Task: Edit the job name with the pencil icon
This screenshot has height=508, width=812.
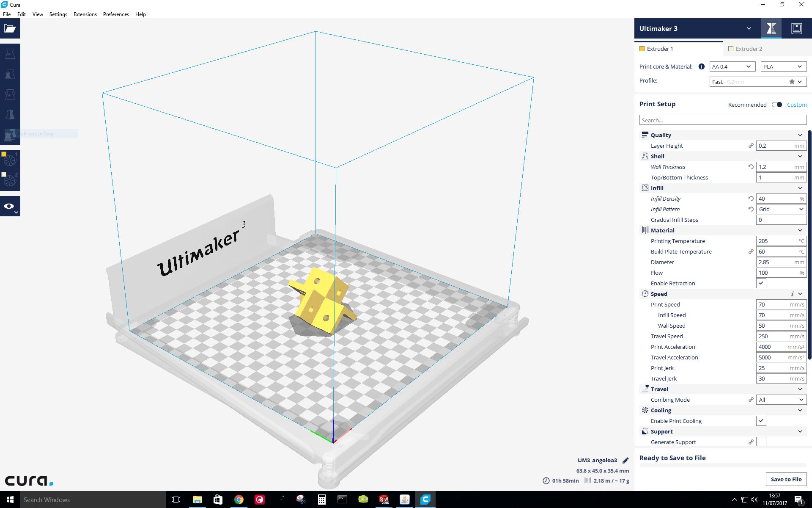Action: (625, 461)
